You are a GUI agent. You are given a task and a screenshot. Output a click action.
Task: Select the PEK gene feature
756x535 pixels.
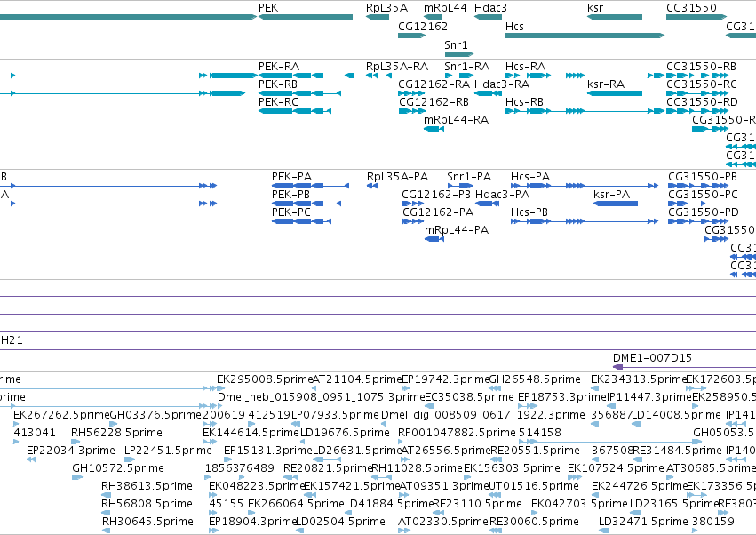pyautogui.click(x=306, y=17)
